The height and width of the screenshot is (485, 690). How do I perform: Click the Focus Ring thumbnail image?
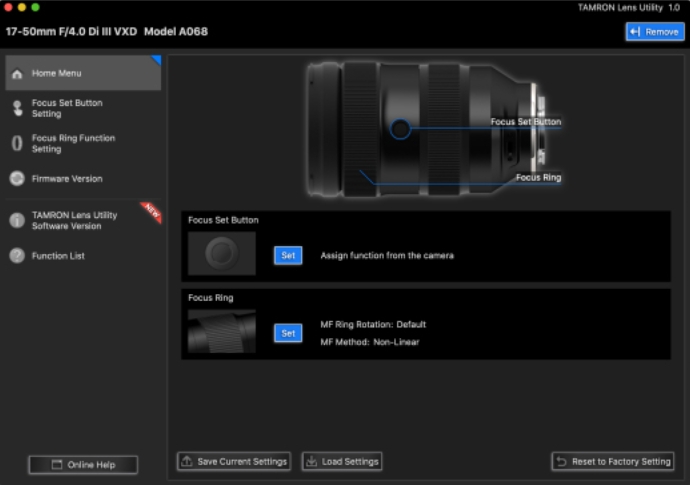(222, 332)
